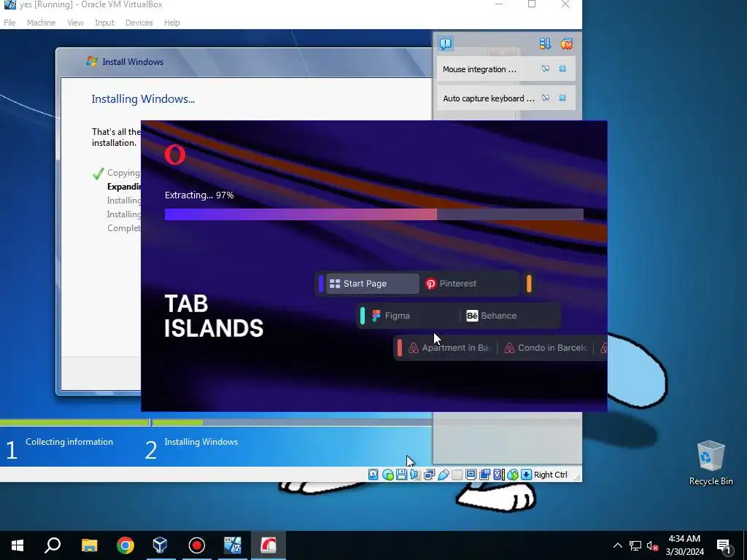
Task: Click the CPU virtualization status icon
Action: pyautogui.click(x=498, y=474)
